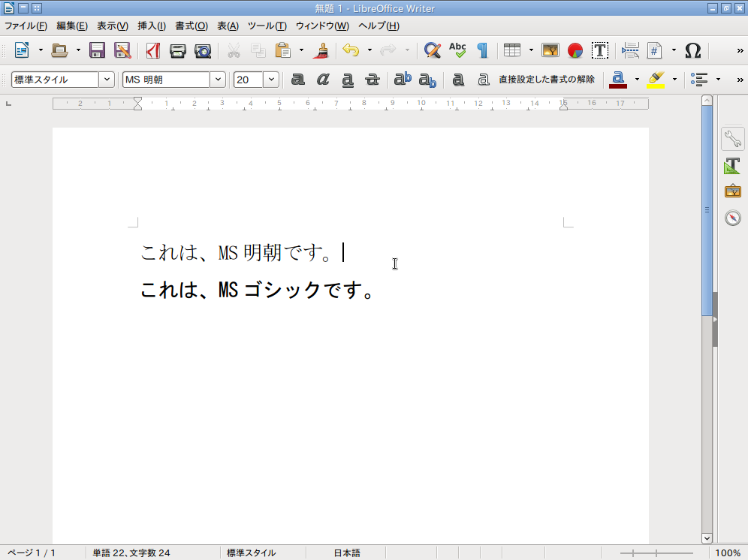Click the page number ページ 1 / 1
Image resolution: width=748 pixels, height=560 pixels.
pyautogui.click(x=32, y=552)
